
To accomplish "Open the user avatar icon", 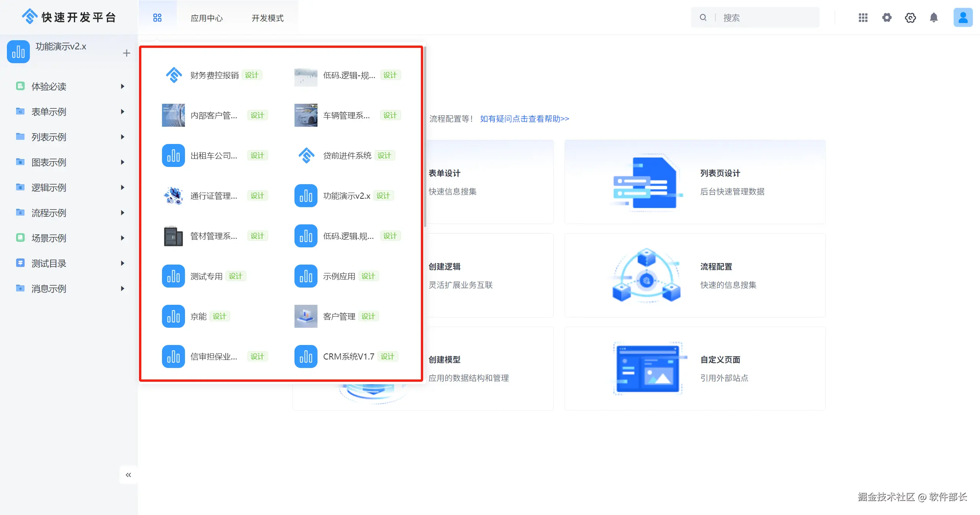I will click(x=963, y=18).
